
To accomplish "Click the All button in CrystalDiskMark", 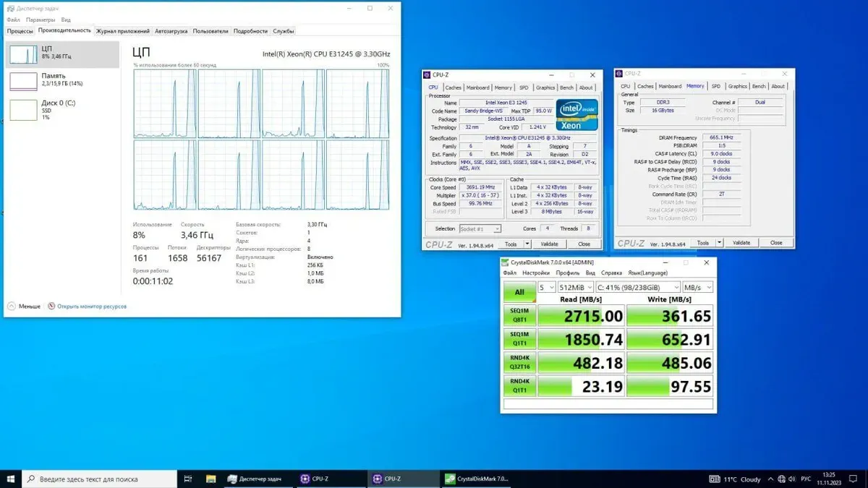I will coord(519,292).
